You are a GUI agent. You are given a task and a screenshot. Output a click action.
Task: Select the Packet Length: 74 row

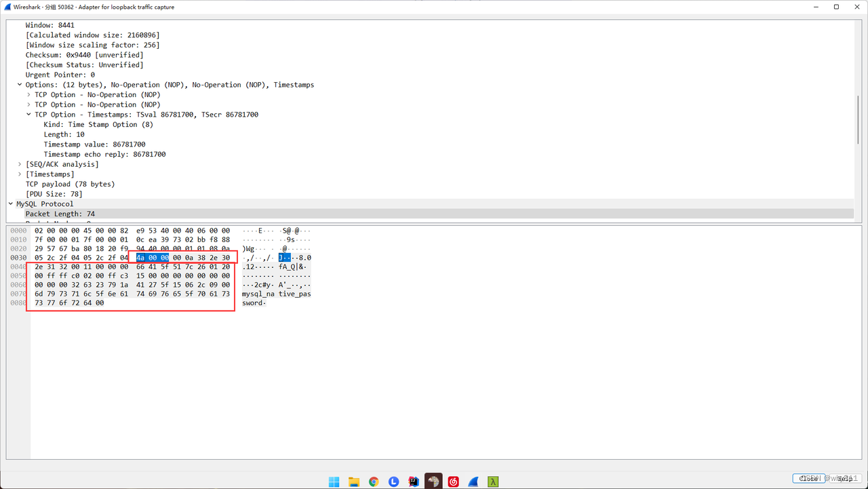(x=430, y=214)
